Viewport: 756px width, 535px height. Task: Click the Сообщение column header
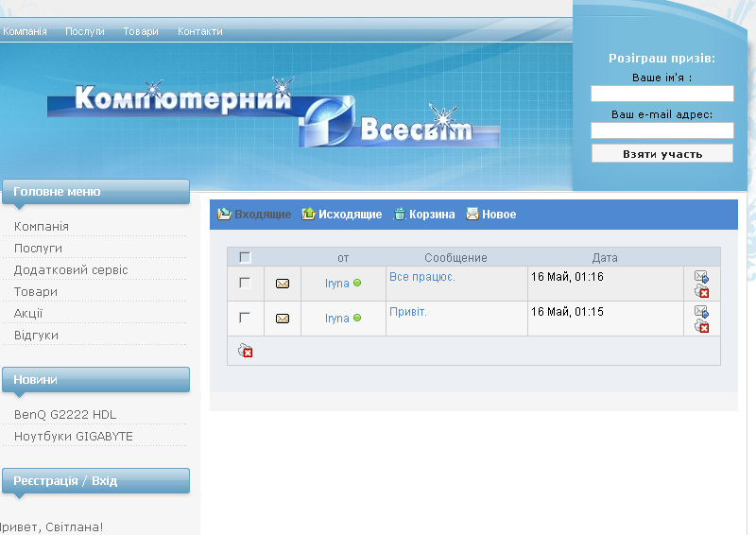tap(455, 258)
